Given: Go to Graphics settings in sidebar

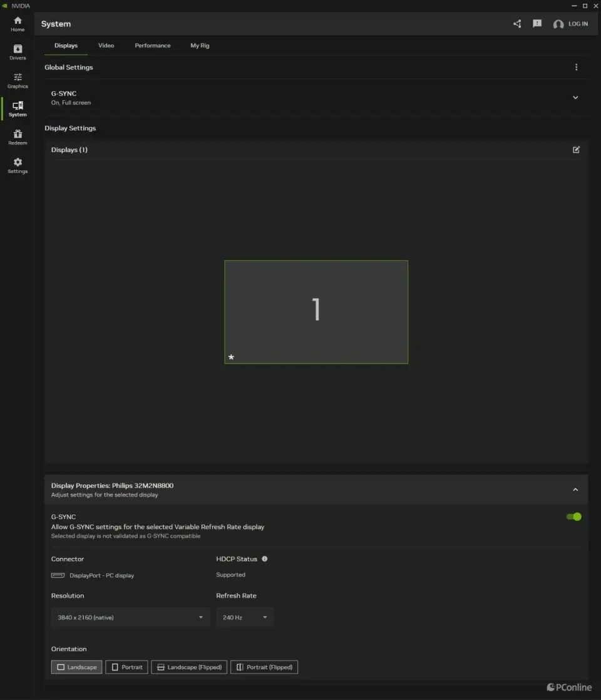Looking at the screenshot, I should pos(18,80).
